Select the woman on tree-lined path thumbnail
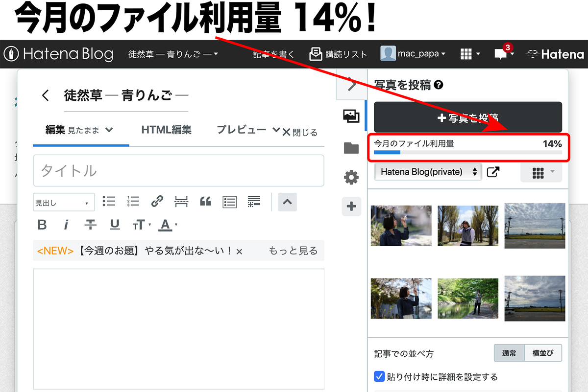This screenshot has height=392, width=588. click(x=468, y=226)
